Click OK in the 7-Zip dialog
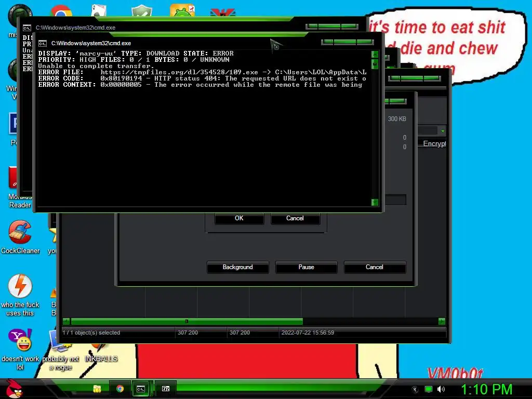The height and width of the screenshot is (399, 532). coord(239,218)
